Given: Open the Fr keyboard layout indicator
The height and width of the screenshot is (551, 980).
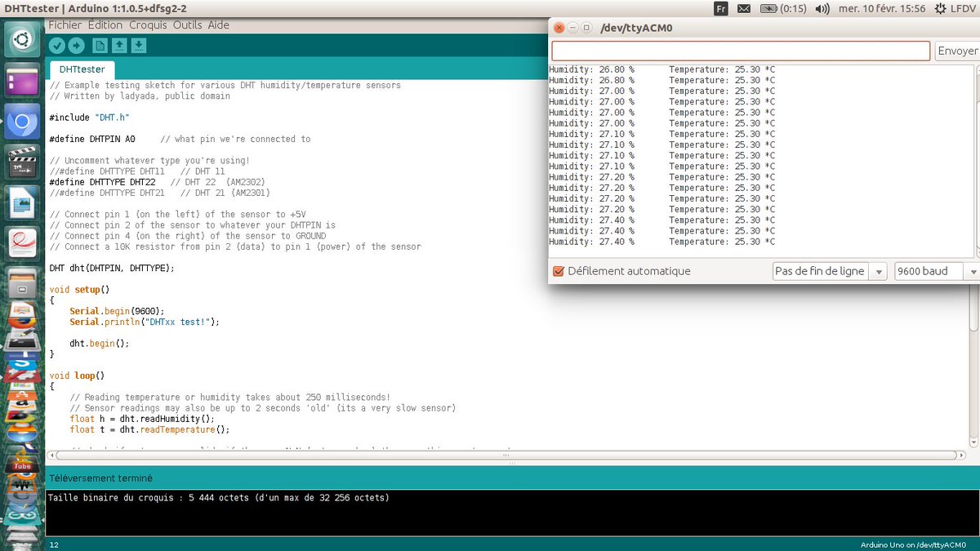Looking at the screenshot, I should tap(720, 8).
